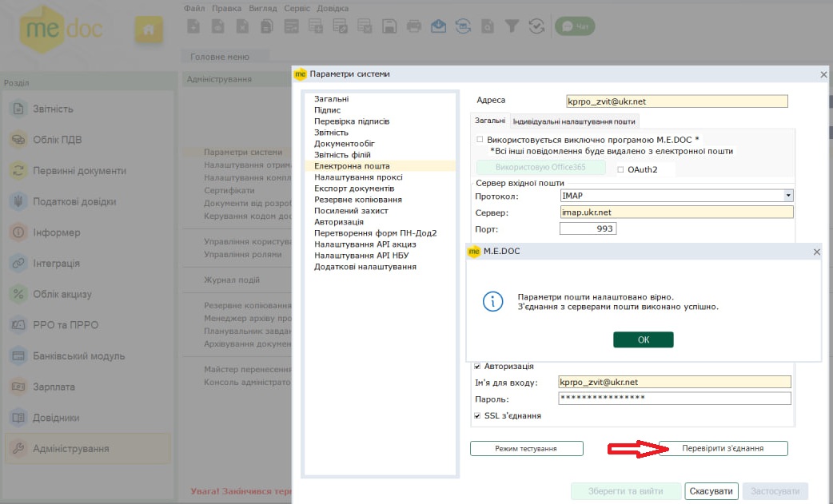Click the Облік акцизу percent icon
The image size is (833, 504).
(x=18, y=294)
